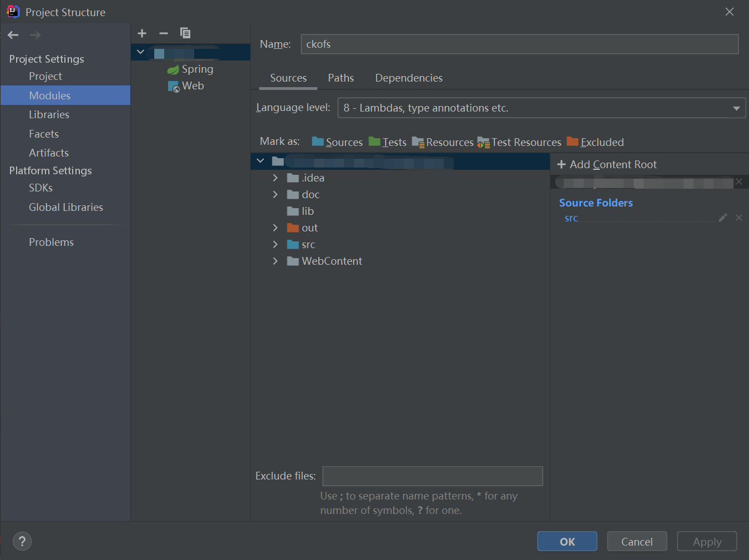Click the forward navigation arrow
Image resolution: width=749 pixels, height=560 pixels.
point(35,35)
